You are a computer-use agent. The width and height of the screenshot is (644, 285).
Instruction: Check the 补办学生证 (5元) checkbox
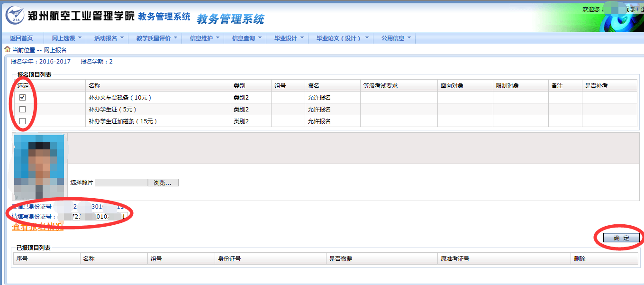[x=22, y=109]
